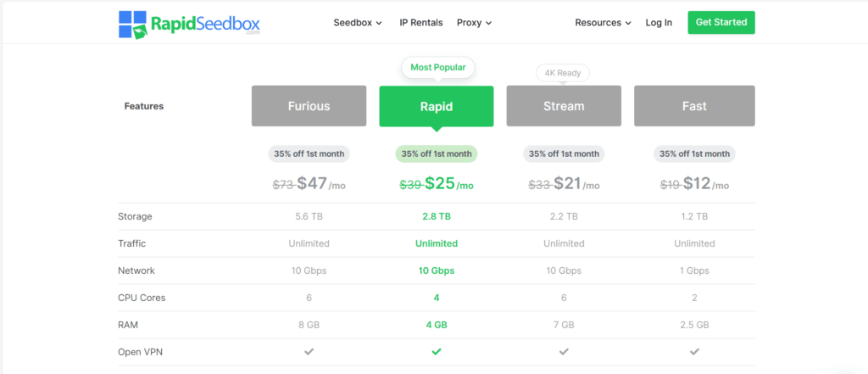
Task: Select the Fast plan header
Action: tap(694, 106)
